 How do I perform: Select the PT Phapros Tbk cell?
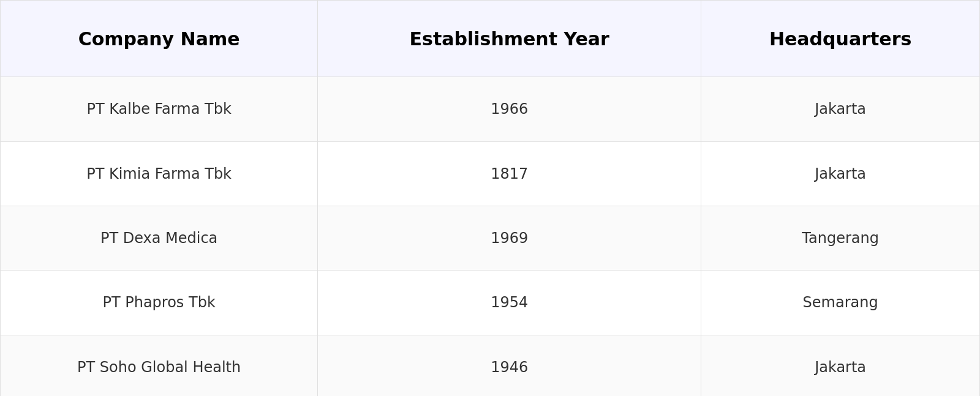[x=159, y=302]
